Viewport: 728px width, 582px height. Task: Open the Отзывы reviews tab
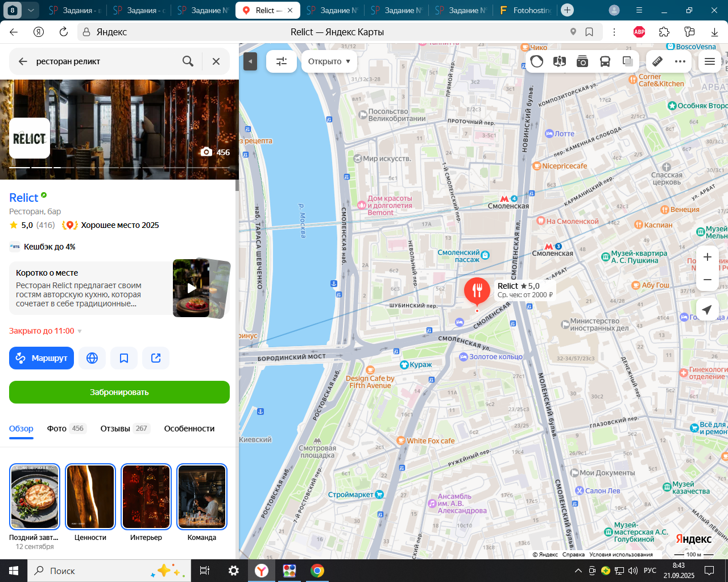[125, 429]
